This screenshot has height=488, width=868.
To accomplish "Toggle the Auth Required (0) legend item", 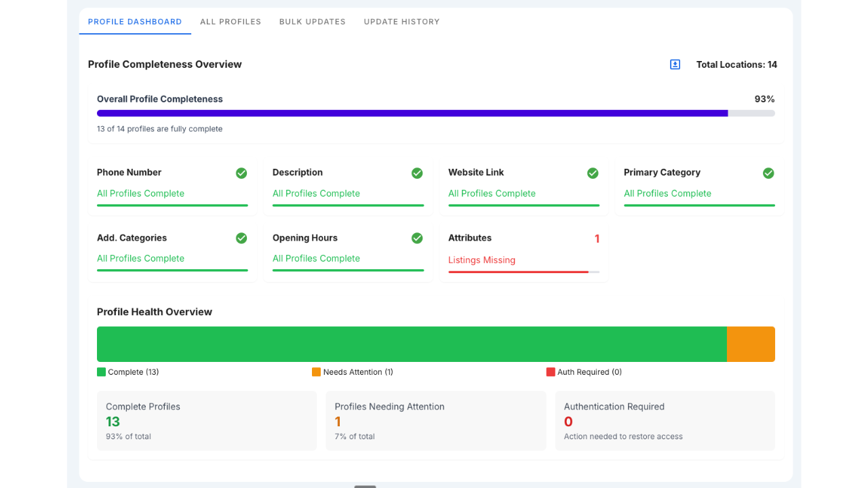I will pos(588,371).
